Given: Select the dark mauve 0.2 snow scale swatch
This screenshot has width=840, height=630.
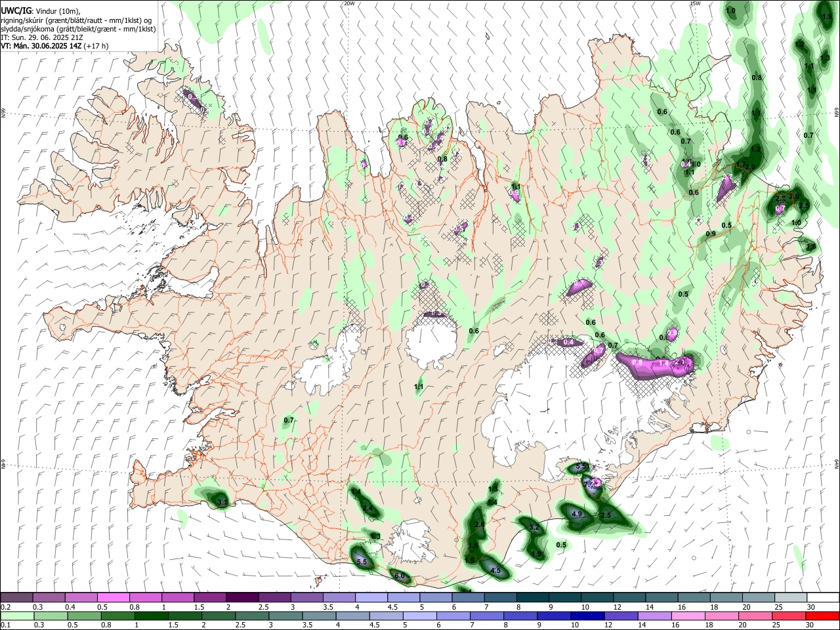Looking at the screenshot, I should pos(16,598).
